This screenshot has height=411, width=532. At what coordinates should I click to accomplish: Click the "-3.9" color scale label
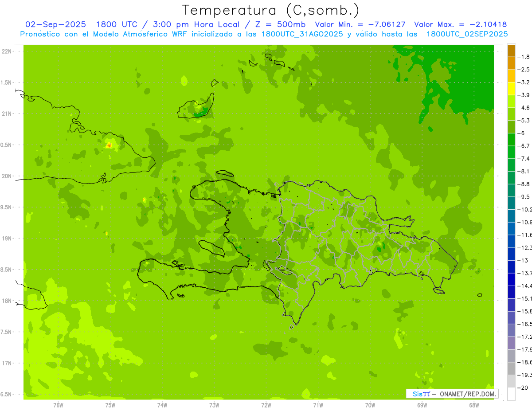coord(524,95)
